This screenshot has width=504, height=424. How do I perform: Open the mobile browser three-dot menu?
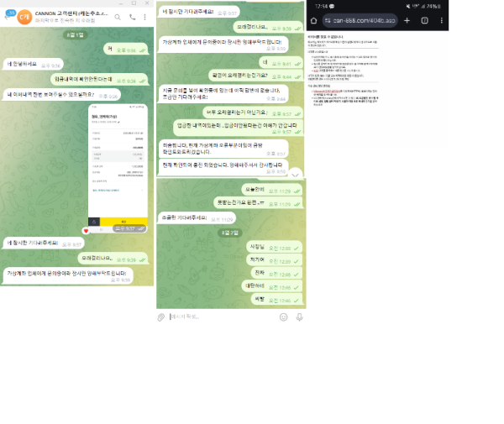coord(440,20)
